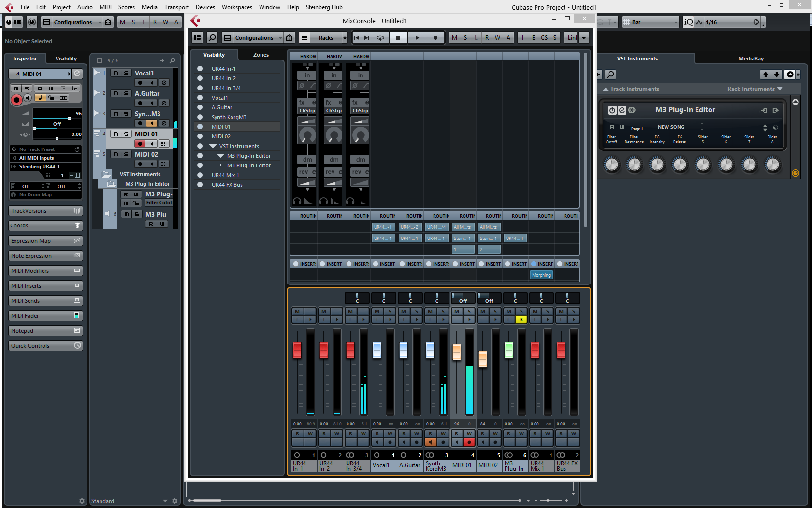Click the Freeze Instrument snowflake icon
Image resolution: width=812 pixels, height=508 pixels.
click(632, 110)
